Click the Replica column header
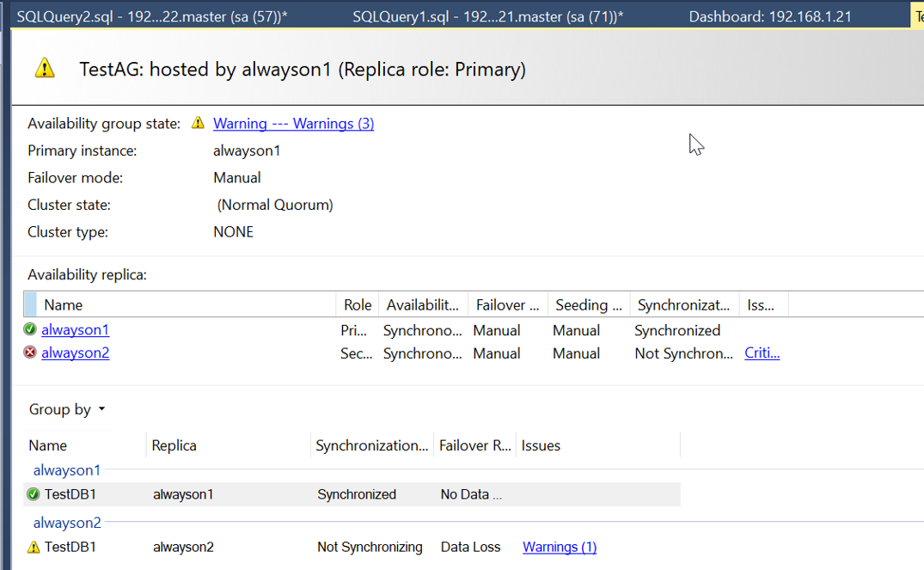Screen dimensions: 924x570 (x=228, y=445)
